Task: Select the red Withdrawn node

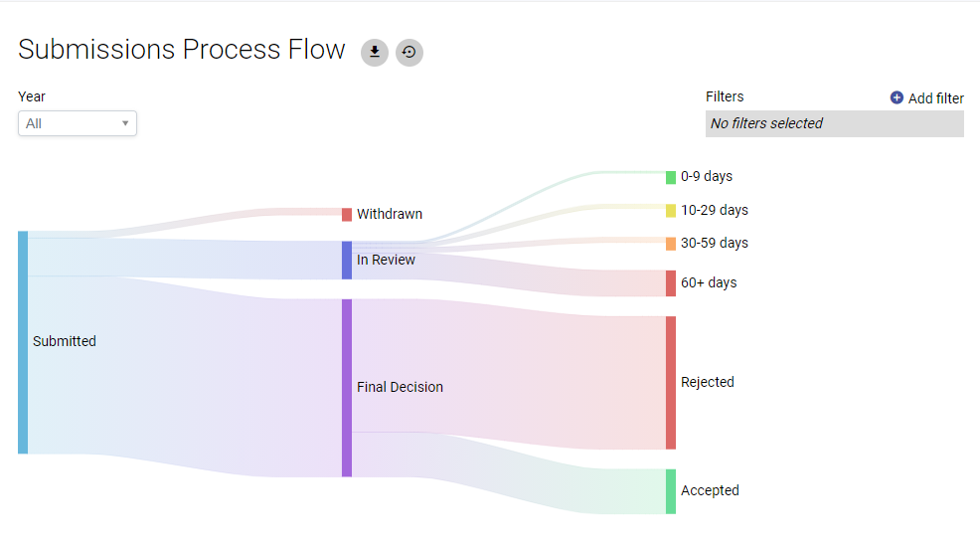Action: tap(347, 215)
